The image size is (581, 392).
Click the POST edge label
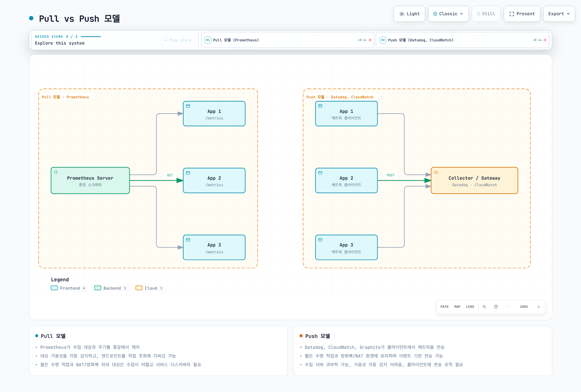[x=391, y=175]
